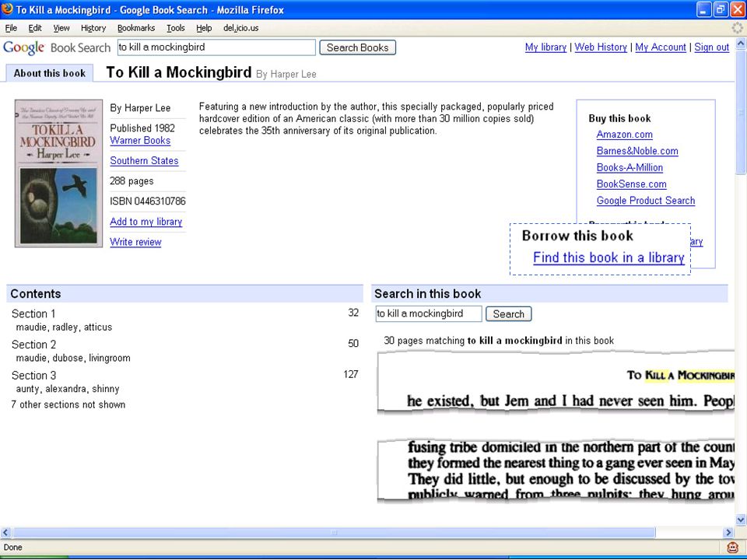Viewport: 747px width, 560px height.
Task: Click the Greasemonkey monkey icon in status bar
Action: (x=733, y=547)
